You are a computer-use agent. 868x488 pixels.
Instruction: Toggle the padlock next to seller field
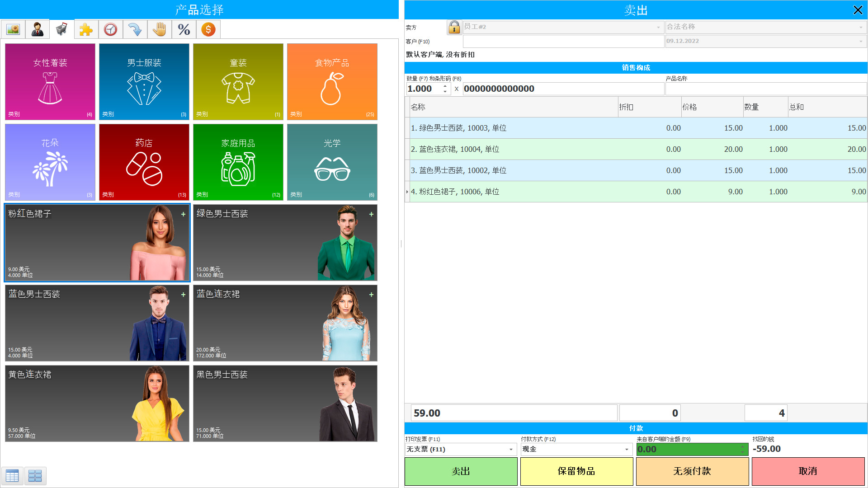[454, 27]
